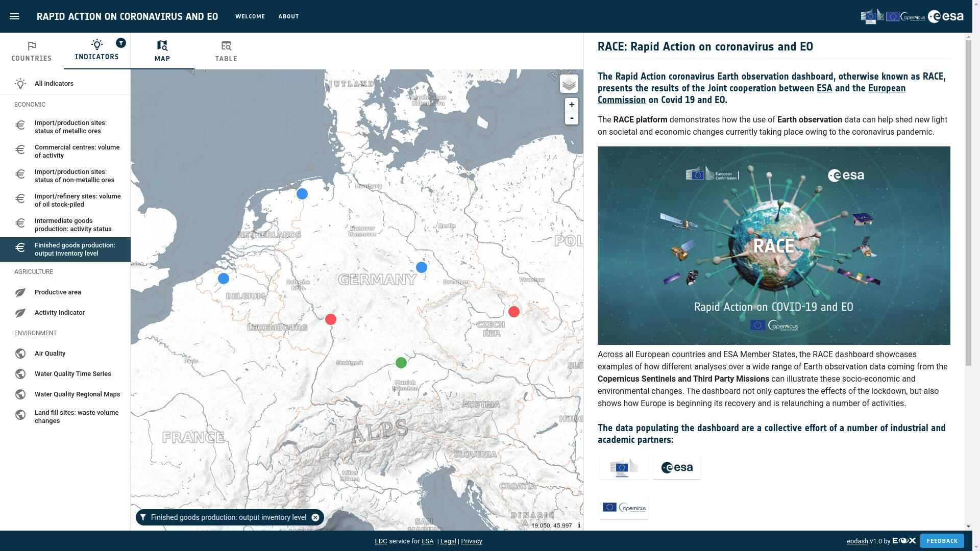Select Intermediate goods production activity status
980x551 pixels.
click(65, 225)
